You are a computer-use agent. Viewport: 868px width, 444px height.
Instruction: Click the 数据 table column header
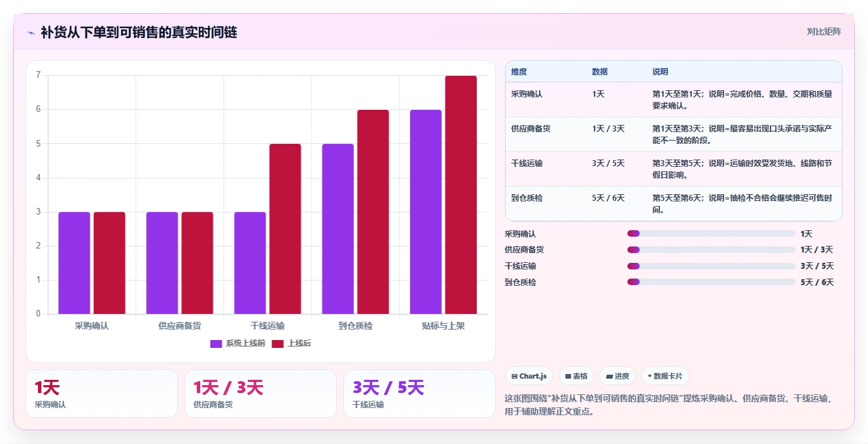coord(600,71)
